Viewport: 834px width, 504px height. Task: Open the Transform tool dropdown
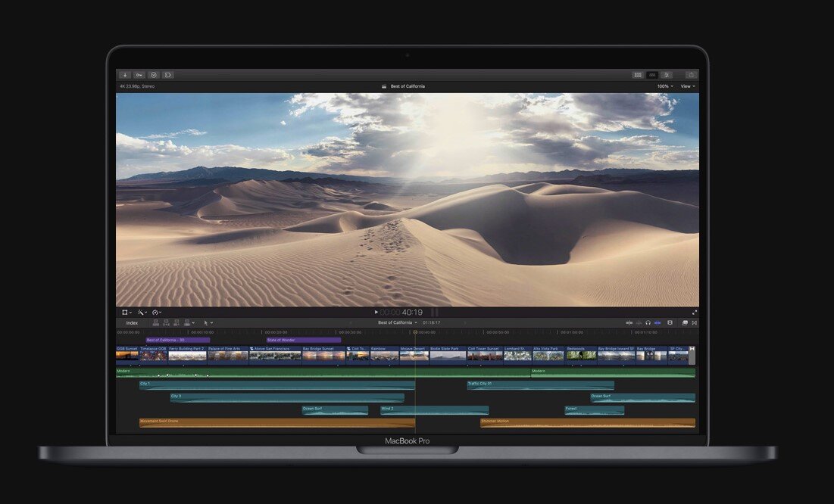coord(127,313)
